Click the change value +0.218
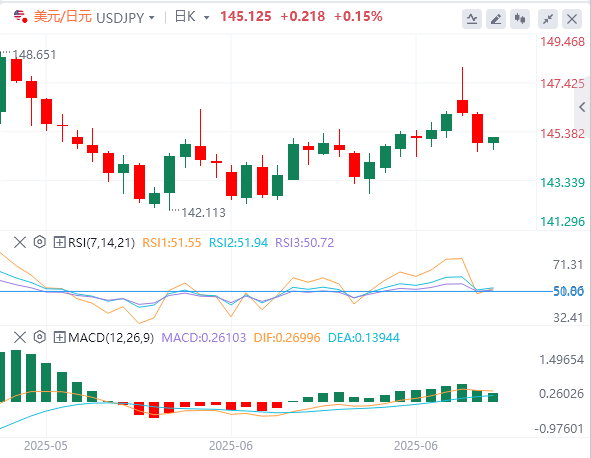Image resolution: width=591 pixels, height=458 pixels. click(x=303, y=17)
